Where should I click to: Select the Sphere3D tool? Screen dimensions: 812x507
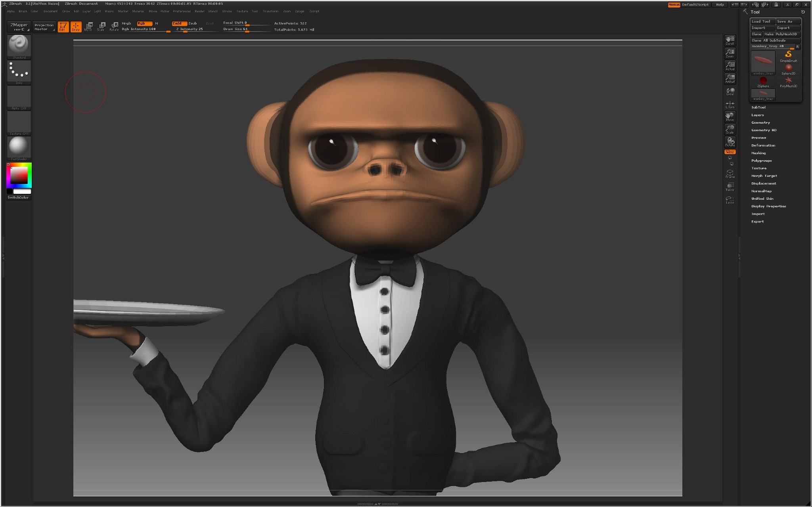click(x=789, y=68)
